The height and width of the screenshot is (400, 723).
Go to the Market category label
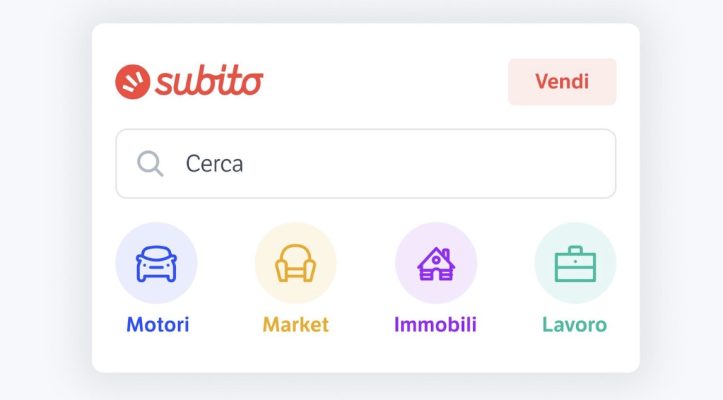[x=296, y=325]
